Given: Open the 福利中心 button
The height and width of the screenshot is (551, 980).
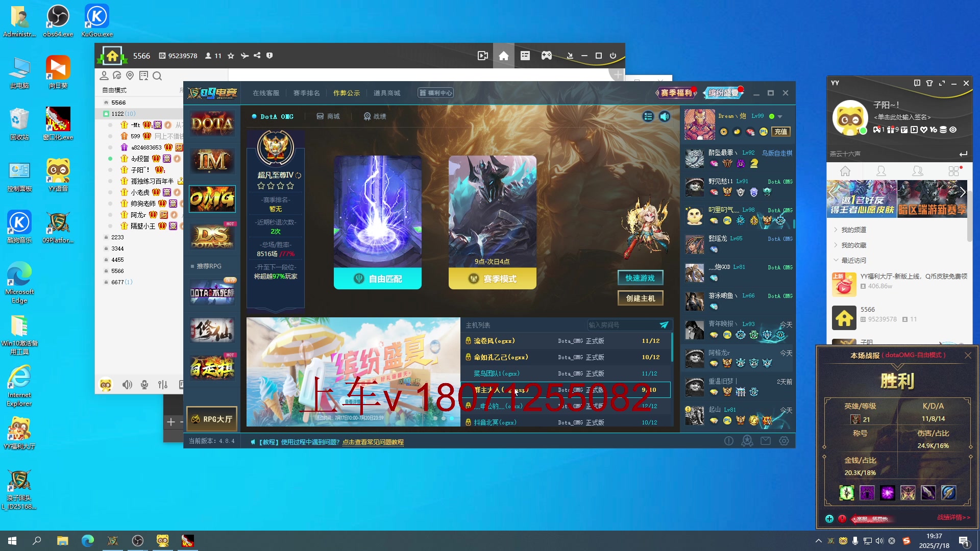Looking at the screenshot, I should (436, 93).
